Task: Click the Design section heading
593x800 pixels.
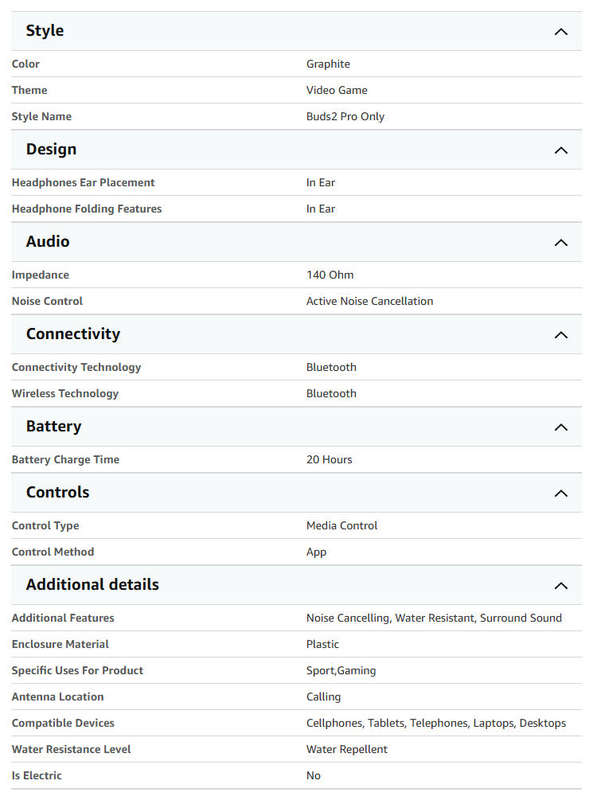Action: [51, 149]
